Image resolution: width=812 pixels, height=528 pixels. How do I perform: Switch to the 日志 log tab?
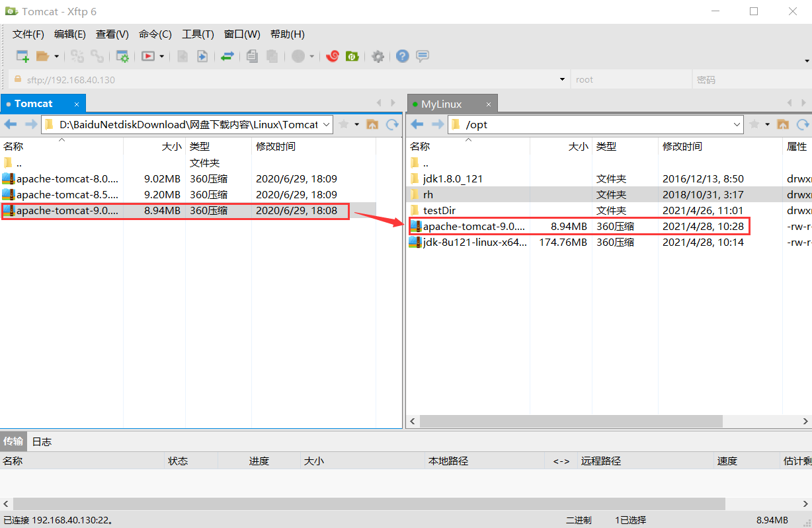[42, 441]
